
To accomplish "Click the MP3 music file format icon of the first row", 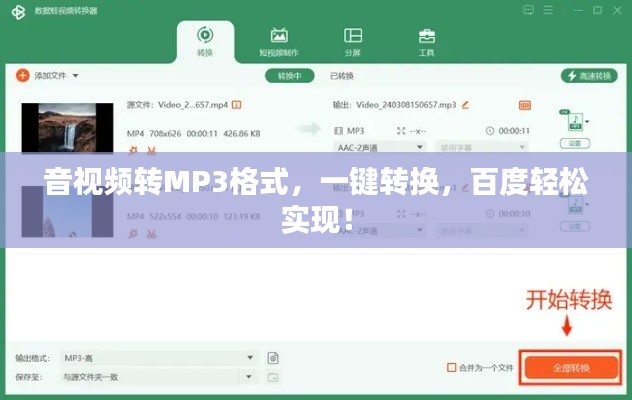I will click(575, 122).
